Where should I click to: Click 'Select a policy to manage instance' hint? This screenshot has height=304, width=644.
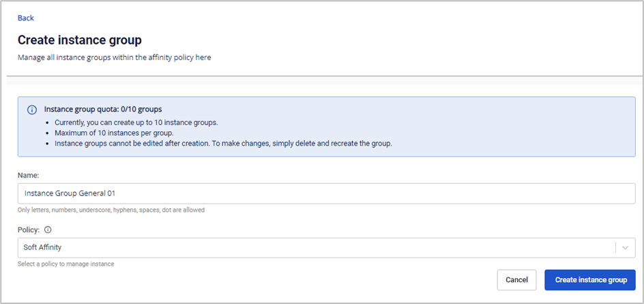tap(66, 264)
